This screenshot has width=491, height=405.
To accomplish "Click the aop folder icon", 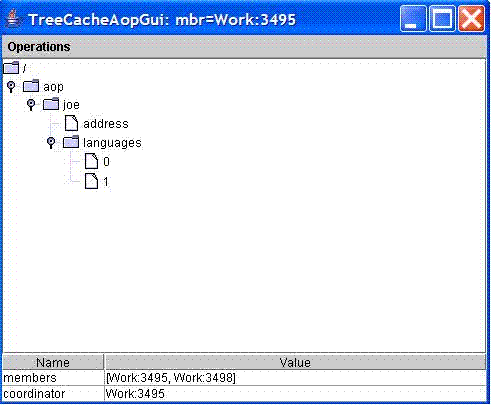I will [x=31, y=86].
